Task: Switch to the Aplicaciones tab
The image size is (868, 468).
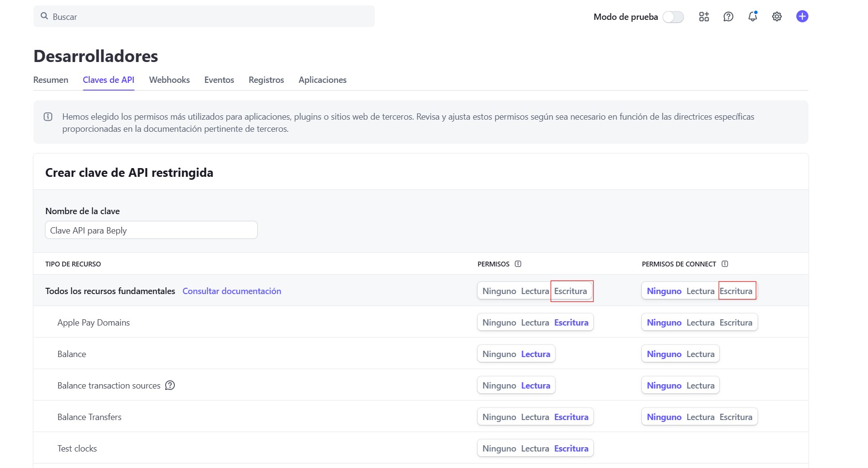Action: (323, 80)
